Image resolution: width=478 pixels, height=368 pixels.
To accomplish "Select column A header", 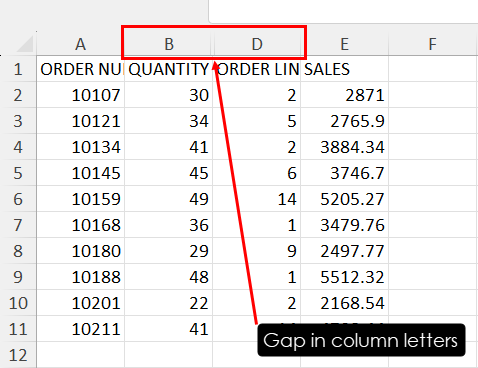I will [x=80, y=44].
